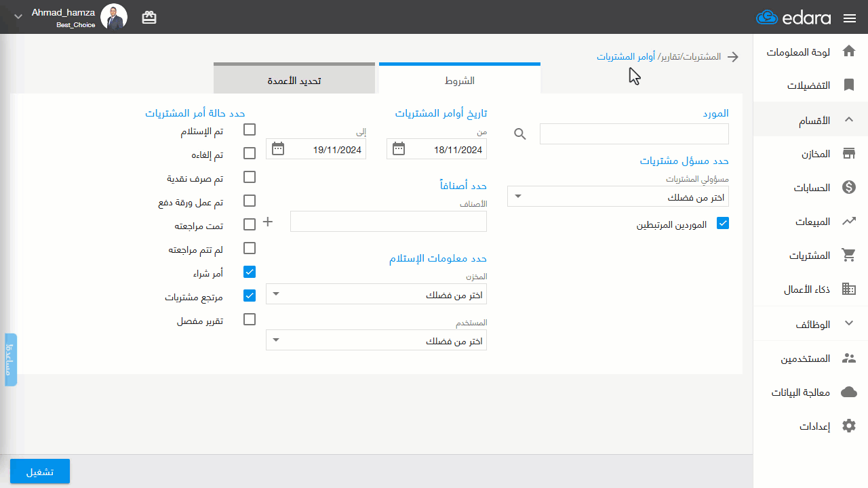This screenshot has height=488, width=868.
Task: Expand the Ahmad_hamza account dropdown arrow
Action: click(18, 16)
